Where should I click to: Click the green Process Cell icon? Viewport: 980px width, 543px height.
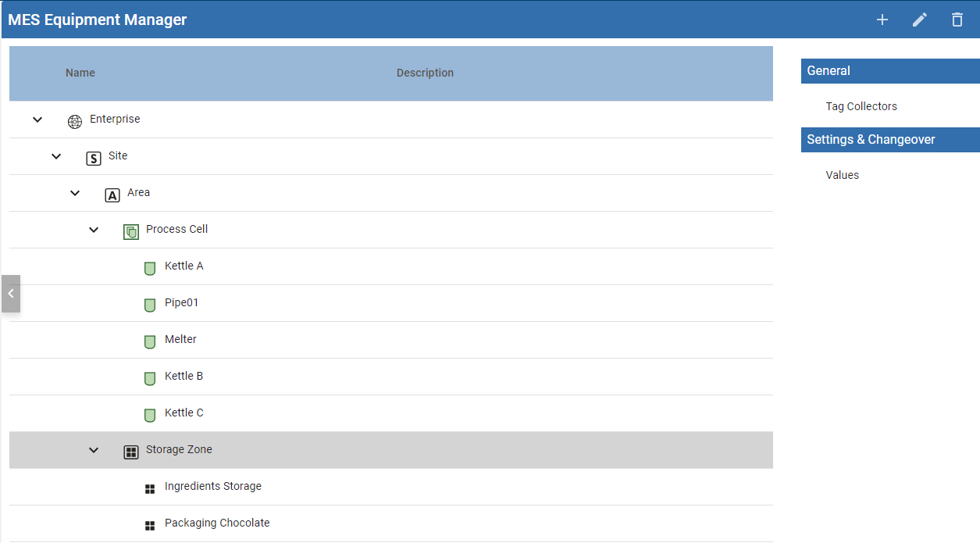(x=131, y=232)
